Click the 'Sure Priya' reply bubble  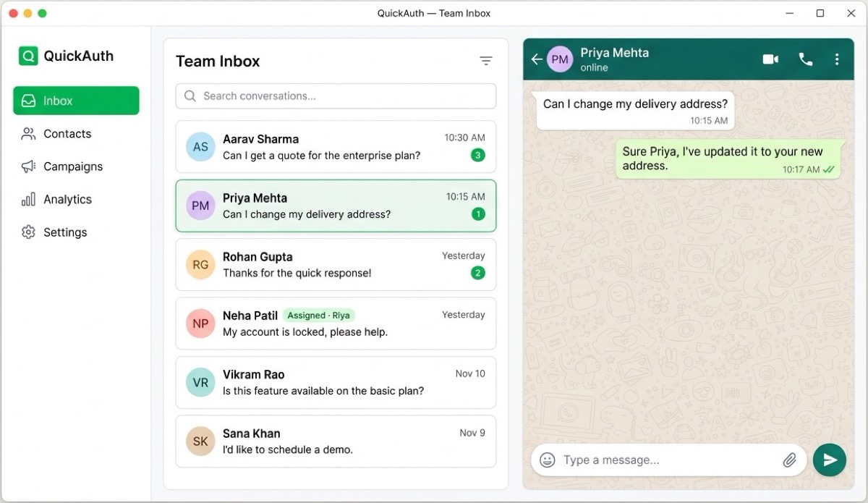click(x=731, y=159)
